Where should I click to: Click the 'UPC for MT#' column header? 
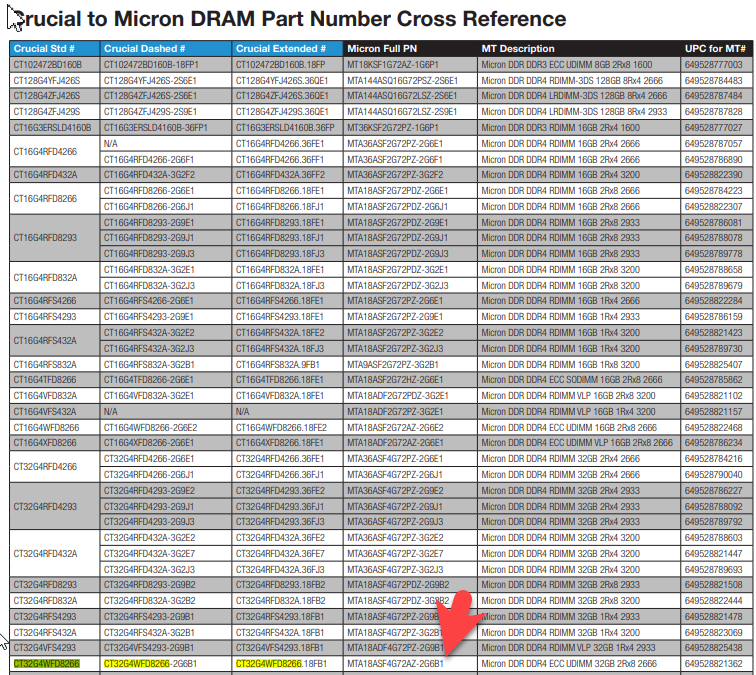tap(715, 49)
